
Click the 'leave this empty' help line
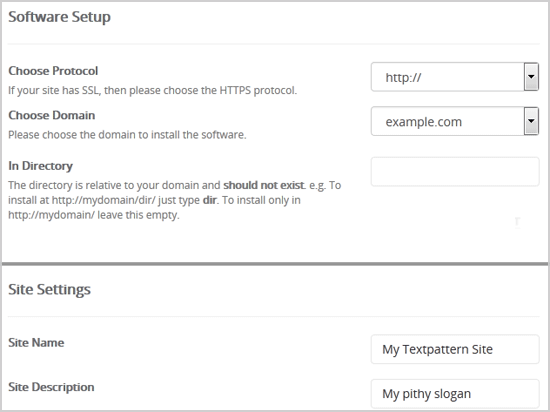pyautogui.click(x=94, y=215)
